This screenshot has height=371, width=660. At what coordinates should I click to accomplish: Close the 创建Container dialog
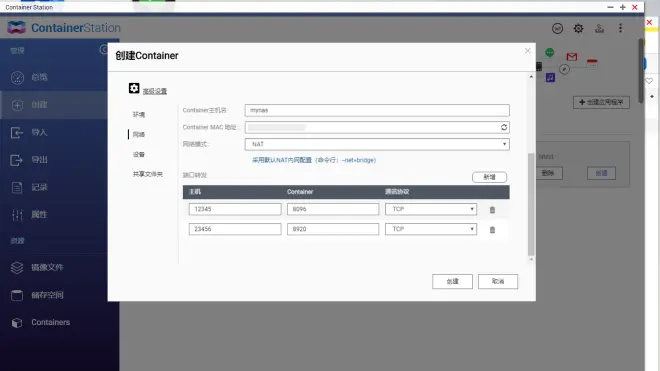click(x=528, y=51)
